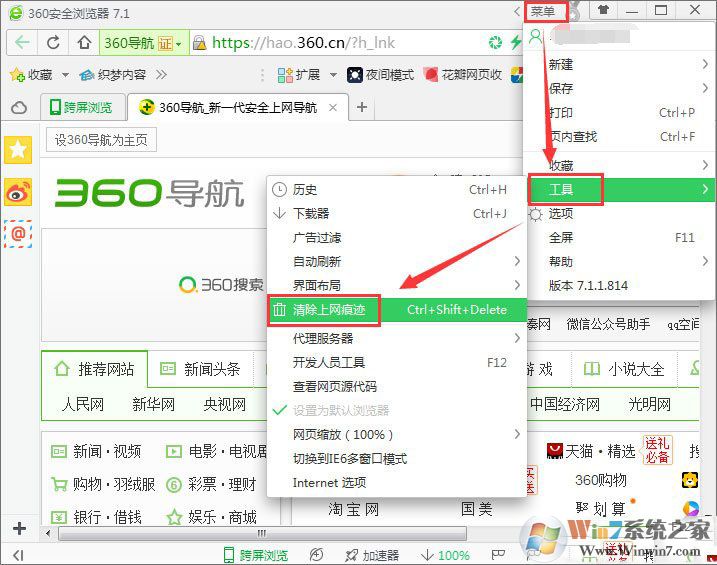Open the 光明网 link
The height and width of the screenshot is (565, 717).
point(650,404)
